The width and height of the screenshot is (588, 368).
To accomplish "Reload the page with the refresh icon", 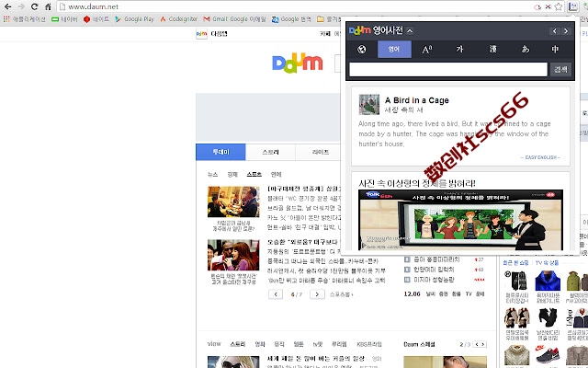I will (x=34, y=6).
